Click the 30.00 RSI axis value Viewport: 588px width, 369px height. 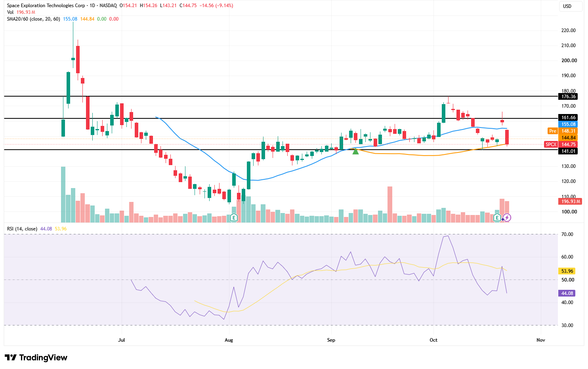[567, 325]
